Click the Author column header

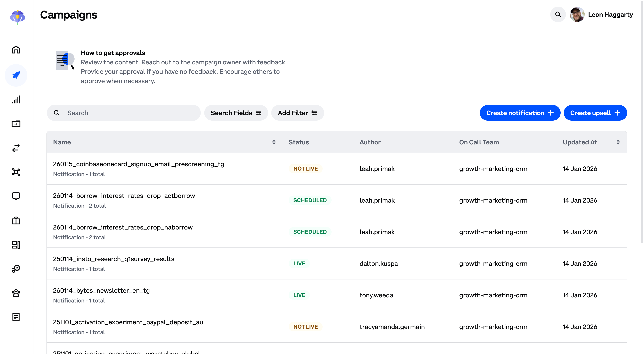click(370, 142)
